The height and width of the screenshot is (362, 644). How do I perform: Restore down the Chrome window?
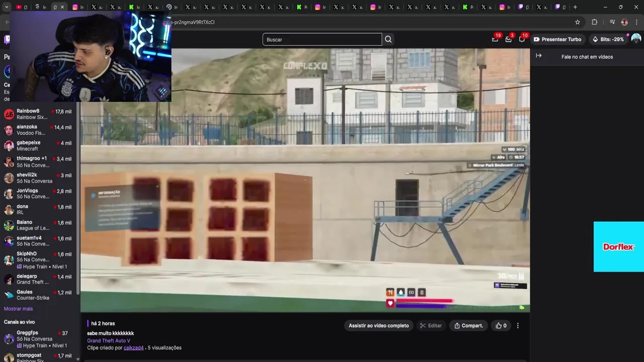tap(620, 7)
